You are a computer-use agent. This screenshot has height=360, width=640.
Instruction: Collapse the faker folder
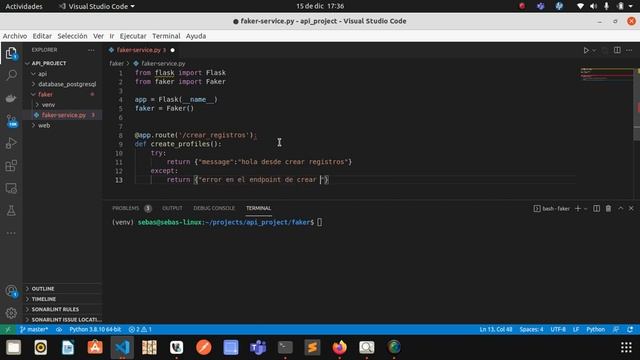62,94
